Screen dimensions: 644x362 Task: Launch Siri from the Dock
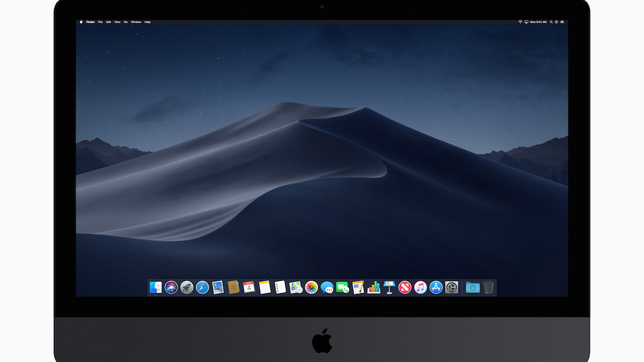tap(171, 287)
